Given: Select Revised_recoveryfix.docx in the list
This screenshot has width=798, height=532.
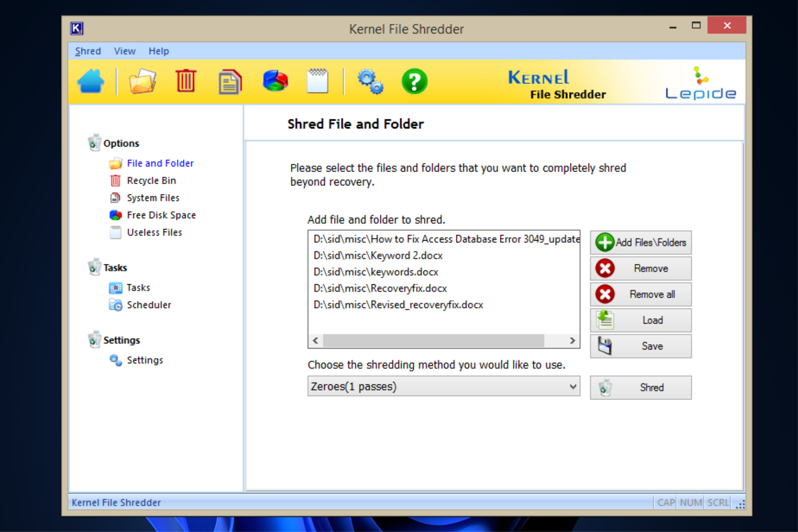Looking at the screenshot, I should (x=399, y=305).
